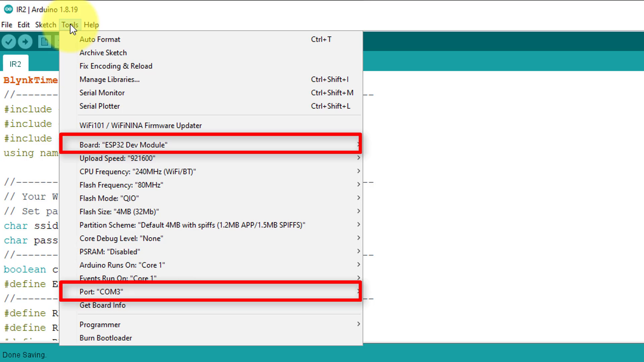
Task: Expand the Programmer submenu
Action: click(x=211, y=324)
